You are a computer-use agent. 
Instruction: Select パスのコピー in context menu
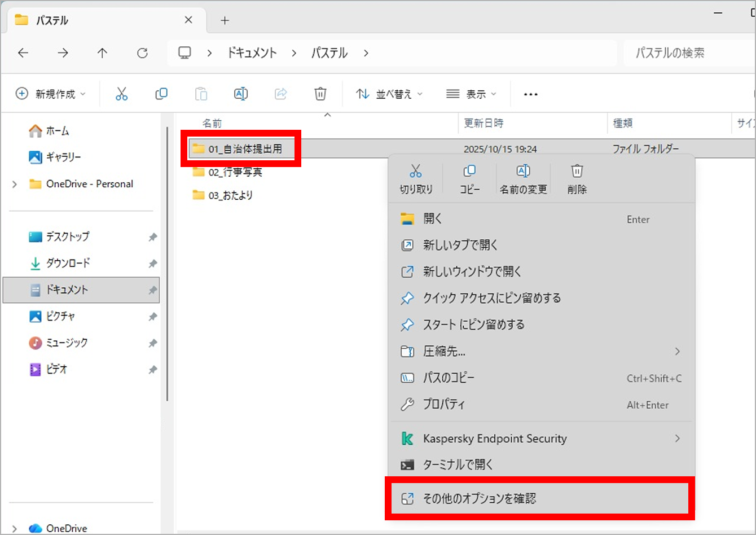(449, 378)
